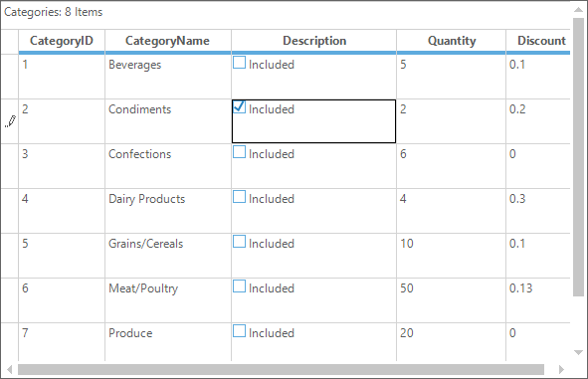
Task: Select the Discount cell showing 0.2
Action: point(538,121)
